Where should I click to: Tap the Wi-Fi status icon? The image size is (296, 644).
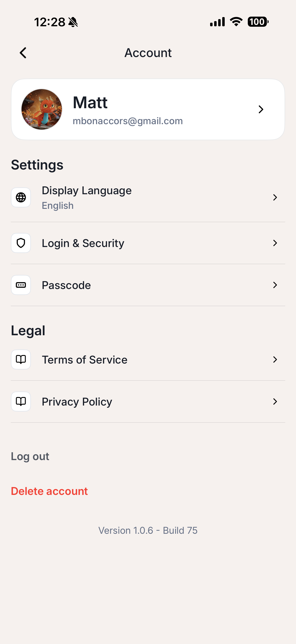click(x=236, y=22)
